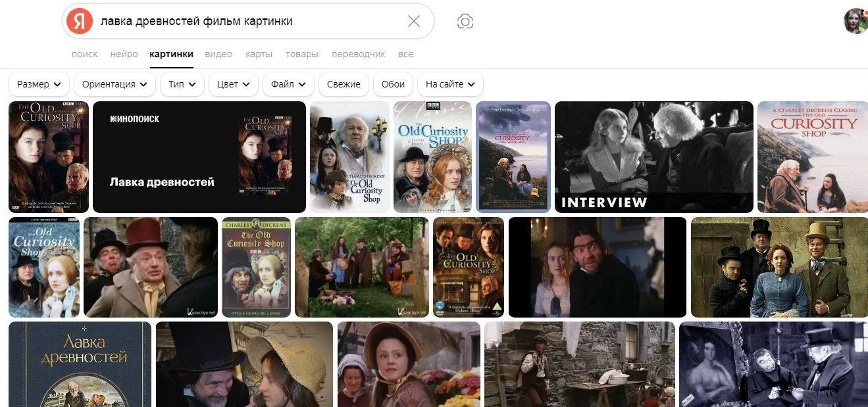The height and width of the screenshot is (407, 868).
Task: Go to the переводчик tab
Action: point(359,54)
